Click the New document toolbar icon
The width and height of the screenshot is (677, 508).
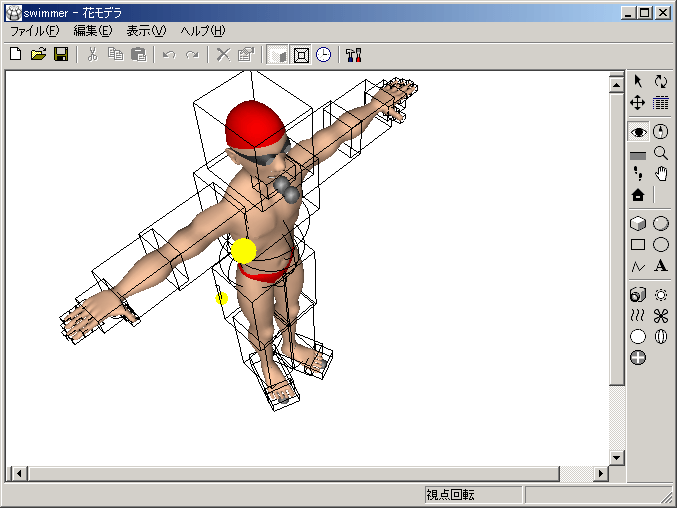(x=16, y=55)
